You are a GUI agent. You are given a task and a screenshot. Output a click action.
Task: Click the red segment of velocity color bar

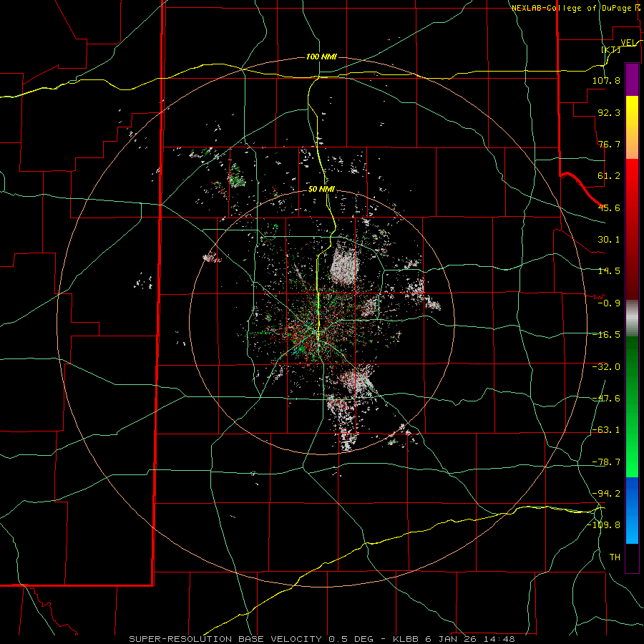(x=632, y=229)
